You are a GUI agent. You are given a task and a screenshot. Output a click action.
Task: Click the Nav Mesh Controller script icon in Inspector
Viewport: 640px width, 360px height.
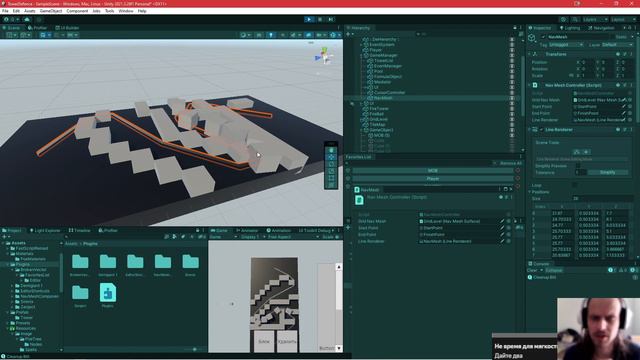pyautogui.click(x=535, y=85)
